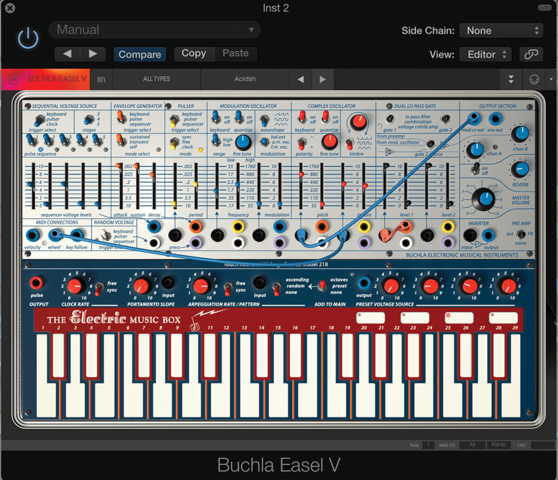
Task: Toggle arpeggiation rate free/sync switch
Action: pyautogui.click(x=228, y=288)
